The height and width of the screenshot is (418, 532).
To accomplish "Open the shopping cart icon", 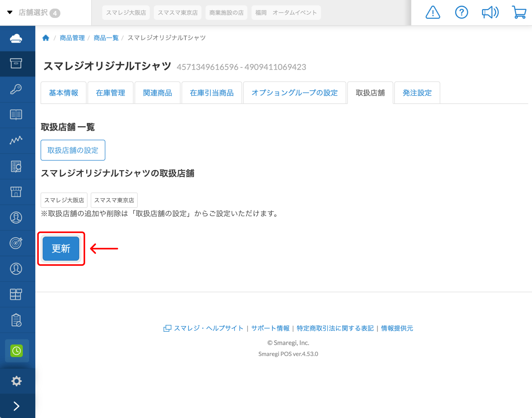I will (x=519, y=12).
